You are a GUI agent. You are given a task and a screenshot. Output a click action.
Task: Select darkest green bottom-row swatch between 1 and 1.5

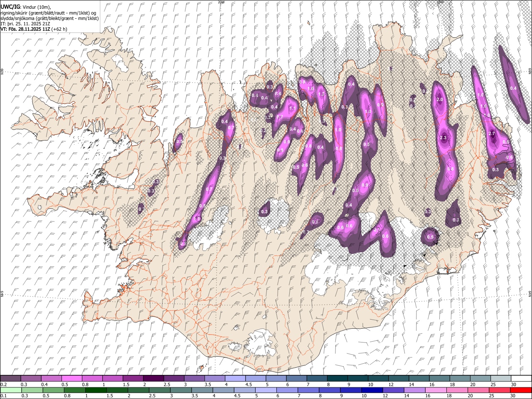tap(96, 390)
